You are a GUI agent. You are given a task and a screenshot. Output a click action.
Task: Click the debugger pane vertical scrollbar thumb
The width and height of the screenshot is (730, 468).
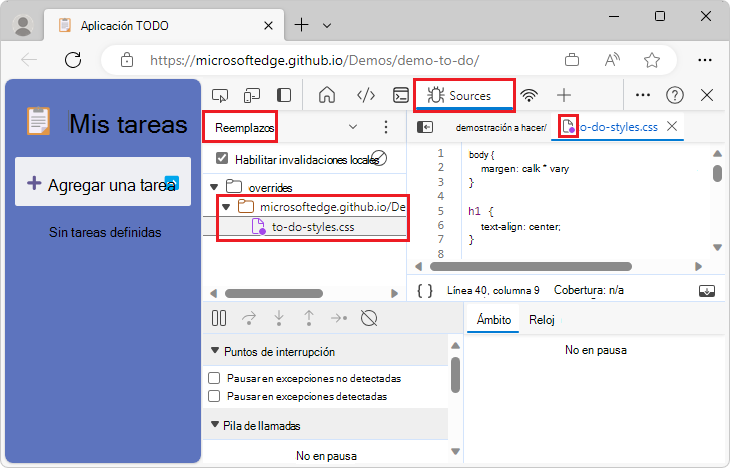tap(455, 375)
